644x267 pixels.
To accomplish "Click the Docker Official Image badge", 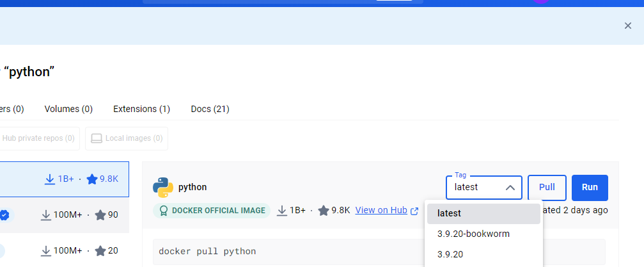I will 212,211.
